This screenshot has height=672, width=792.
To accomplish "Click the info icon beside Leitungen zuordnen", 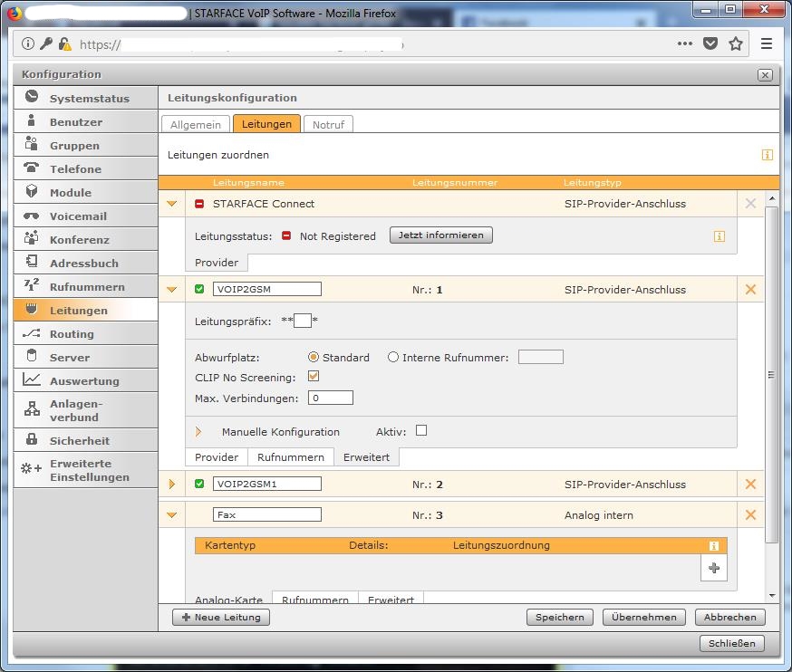I will (768, 155).
